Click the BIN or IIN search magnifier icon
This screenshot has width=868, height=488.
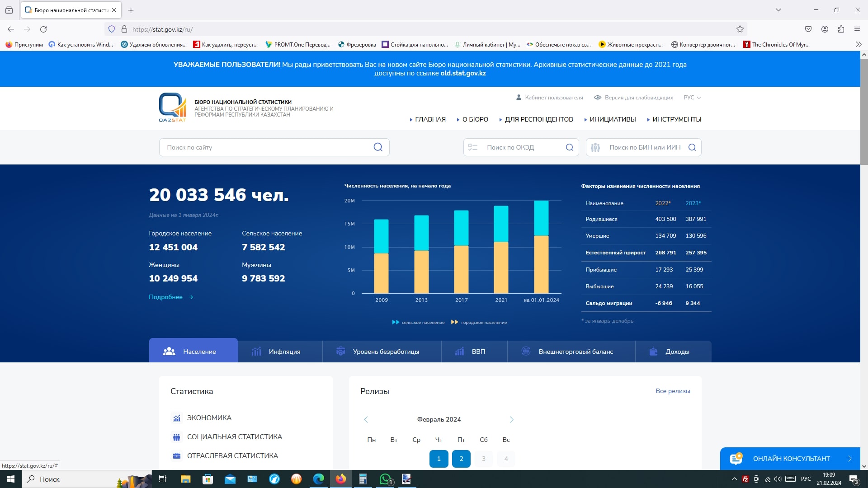692,147
